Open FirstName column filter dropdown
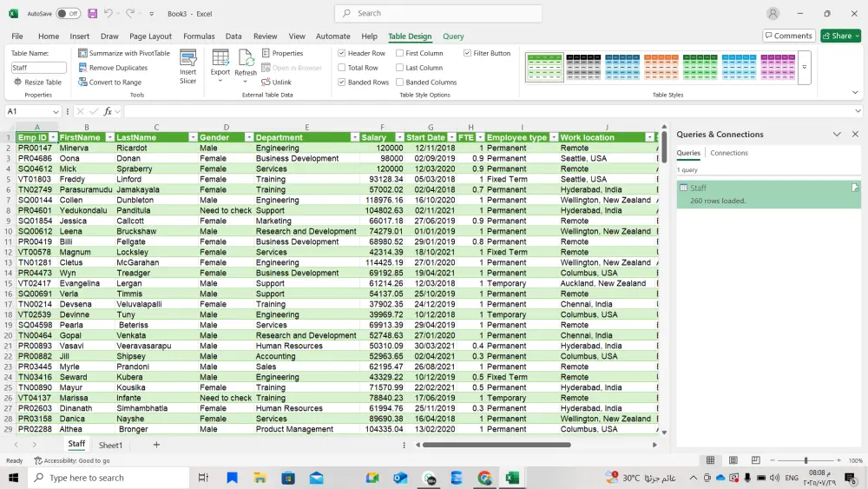 [x=109, y=137]
